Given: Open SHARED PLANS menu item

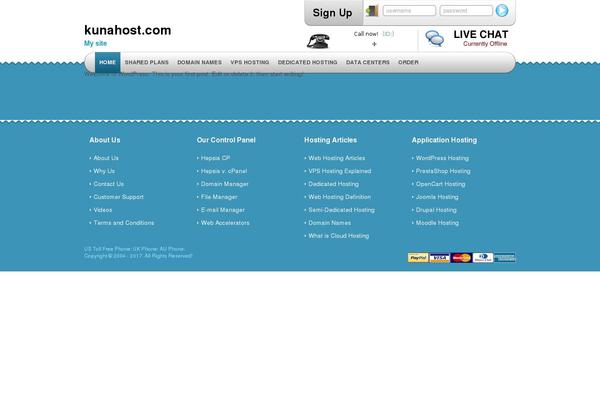Looking at the screenshot, I should tap(147, 62).
